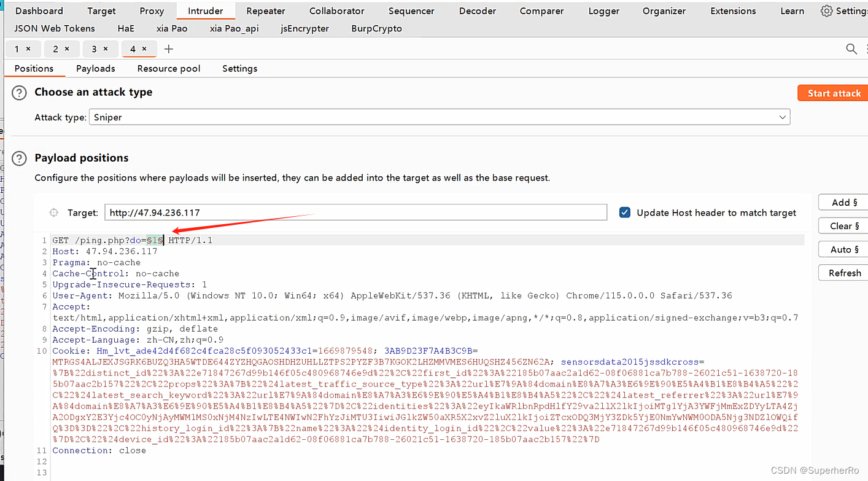The height and width of the screenshot is (481, 868).
Task: Click into the Target URL field
Action: click(x=355, y=213)
